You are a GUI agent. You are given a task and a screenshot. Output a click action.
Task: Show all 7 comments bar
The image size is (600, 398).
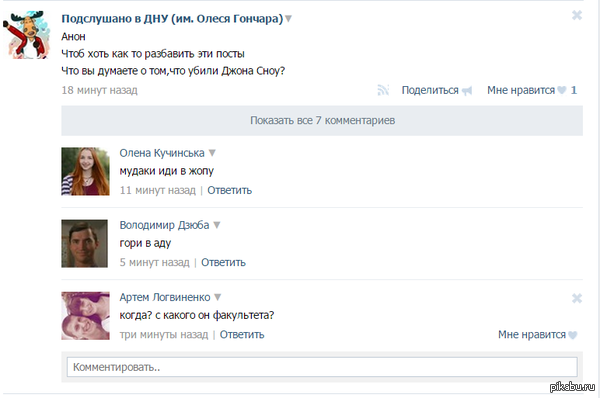(322, 121)
